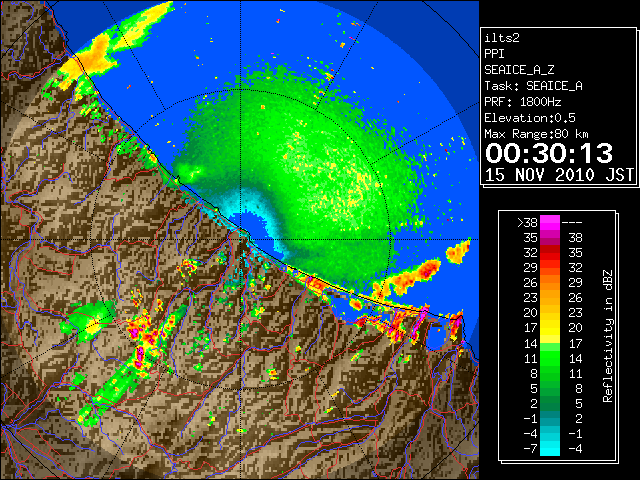The image size is (640, 480).
Task: Click the 00:30:13 timestamp
Action: pyautogui.click(x=549, y=153)
